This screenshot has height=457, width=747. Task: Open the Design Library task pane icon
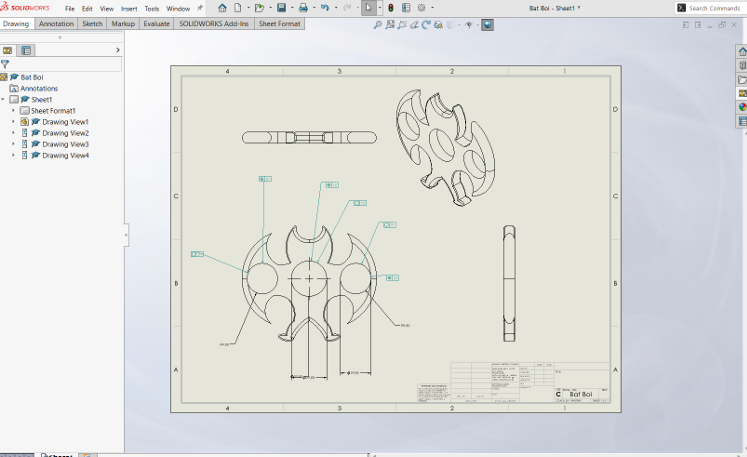click(x=742, y=65)
